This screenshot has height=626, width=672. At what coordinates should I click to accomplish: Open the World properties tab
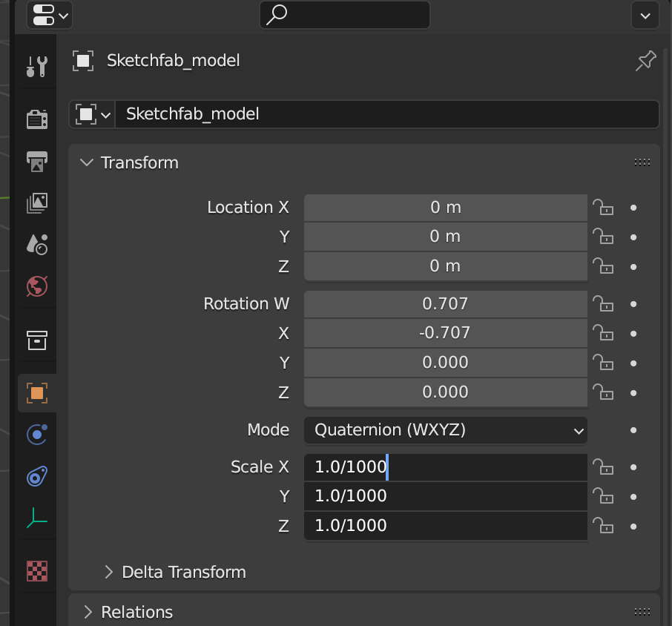pos(36,286)
